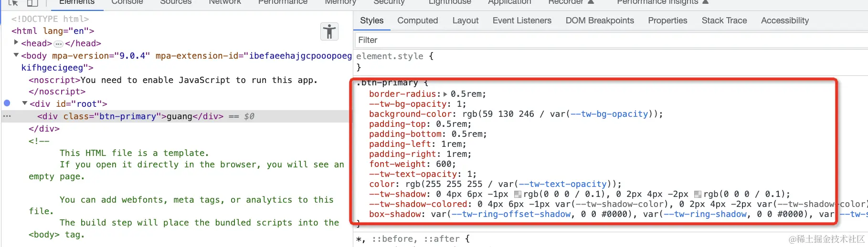Edit the 0.5rem border-radius value

(466, 94)
